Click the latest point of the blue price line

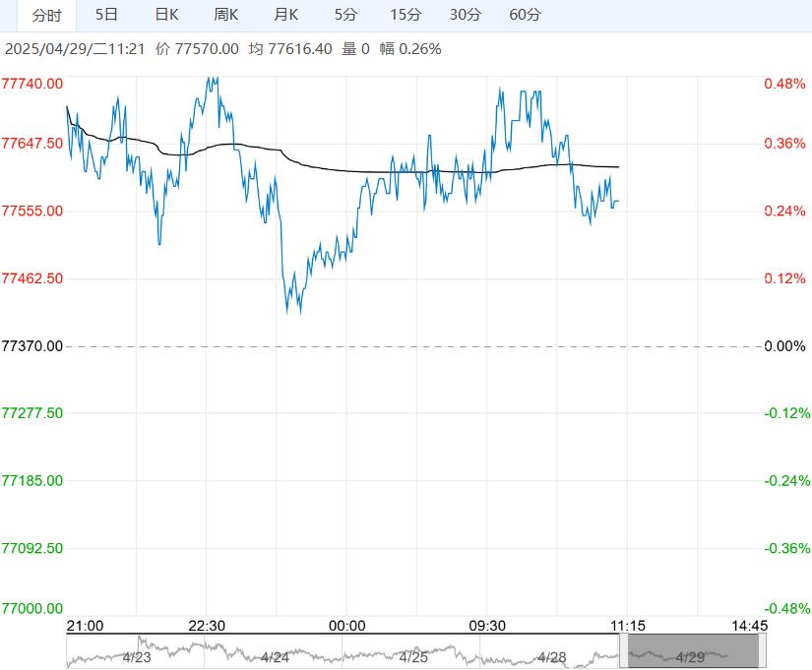(x=618, y=202)
